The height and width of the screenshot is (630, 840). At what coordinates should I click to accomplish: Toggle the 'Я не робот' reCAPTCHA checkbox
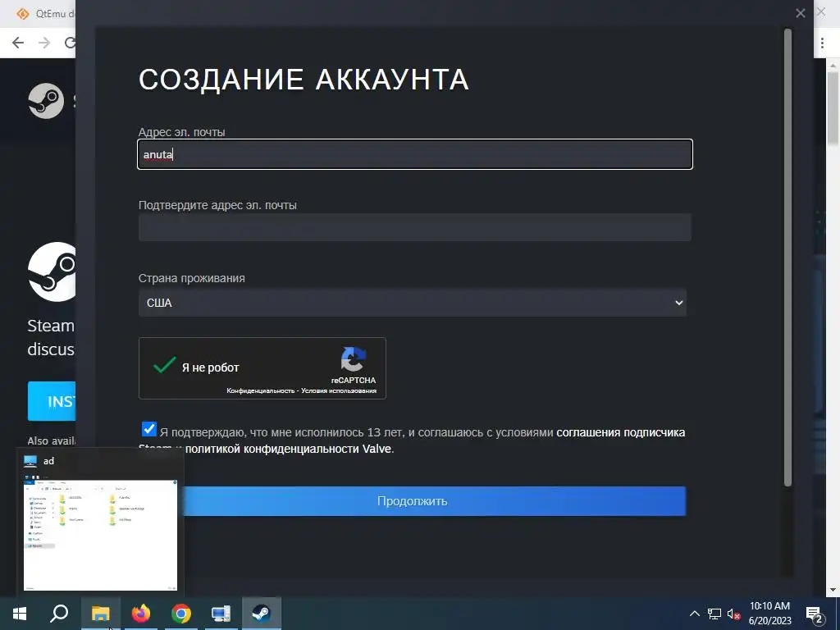pos(164,366)
